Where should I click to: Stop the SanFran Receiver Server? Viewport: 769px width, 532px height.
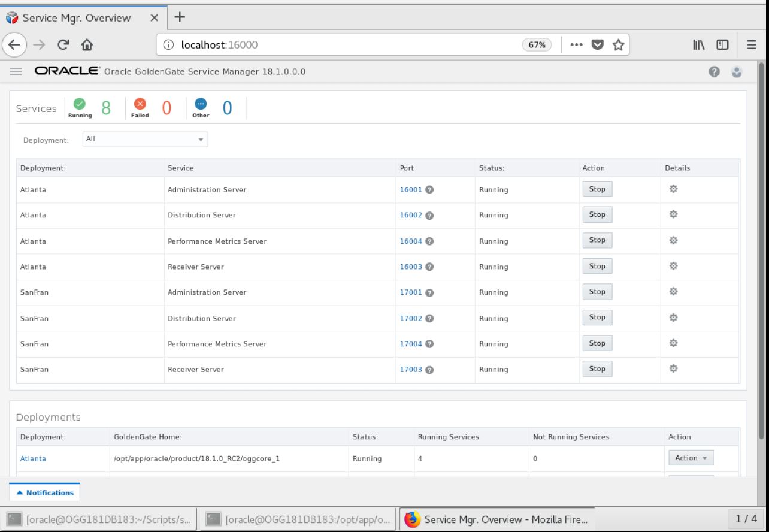(597, 369)
